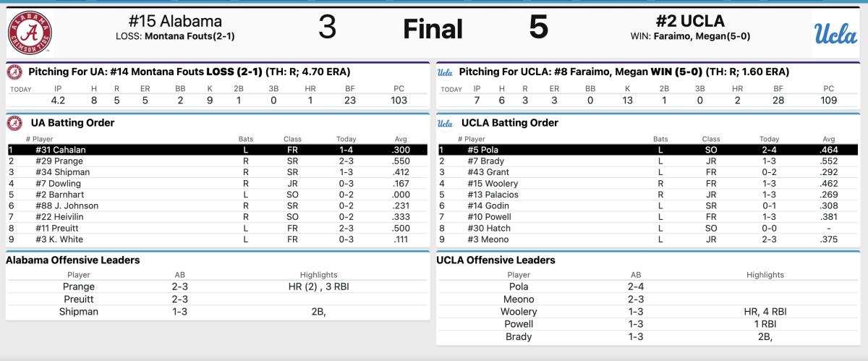Click player #29 Prange in UA order
Viewport: 868px width, 361px height.
tap(59, 161)
